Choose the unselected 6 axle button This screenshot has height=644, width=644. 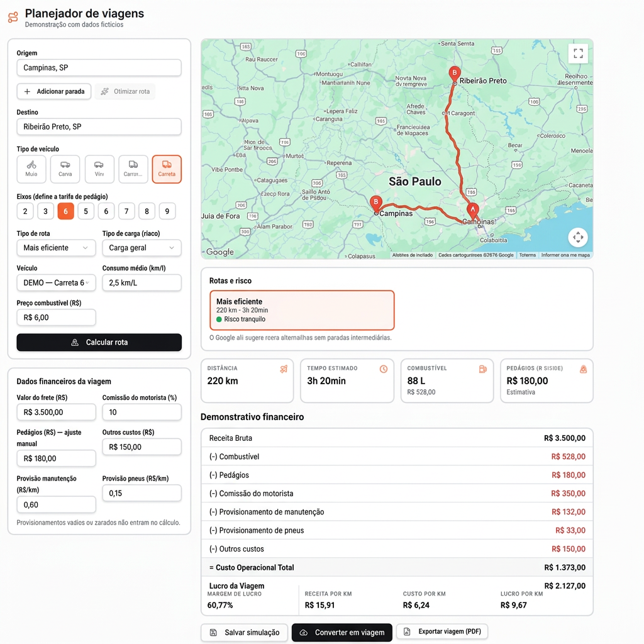click(x=106, y=211)
